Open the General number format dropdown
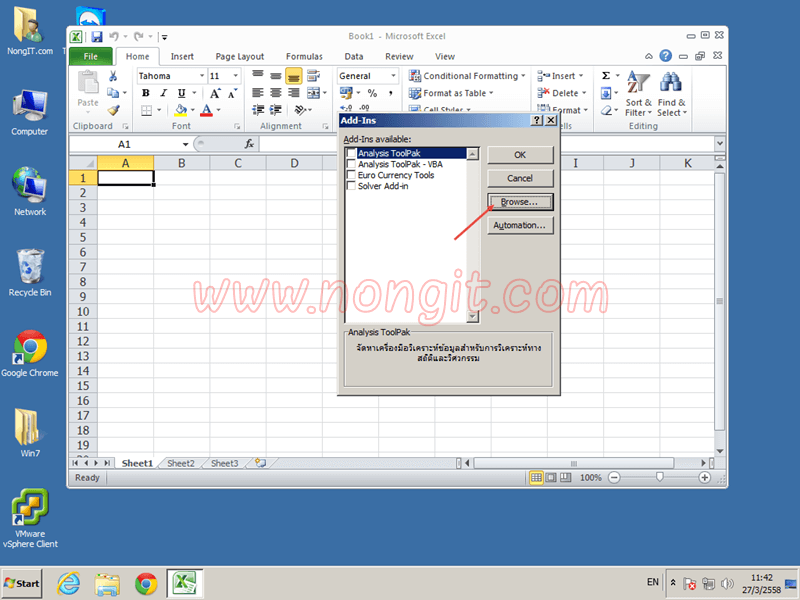Screen dimensions: 800x600 (x=393, y=76)
